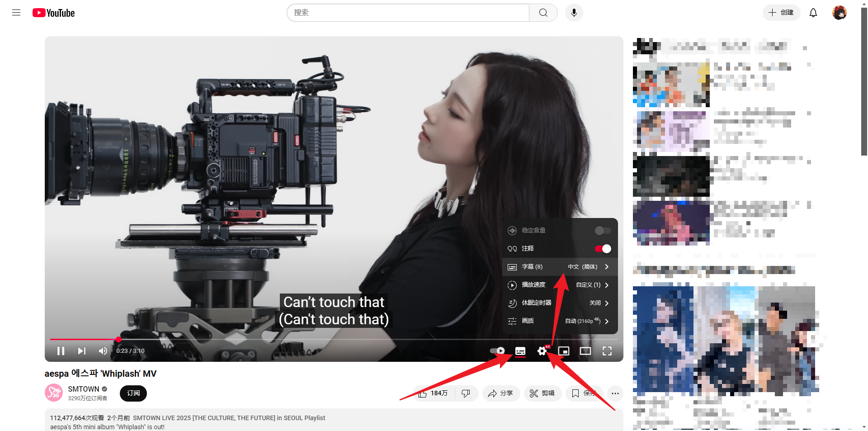Image resolution: width=868 pixels, height=431 pixels.
Task: Click the annotations icon
Action: click(512, 249)
